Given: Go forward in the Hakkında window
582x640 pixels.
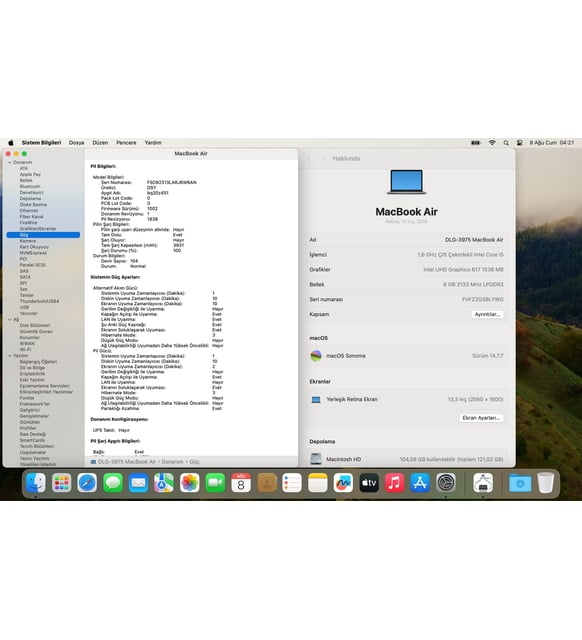Looking at the screenshot, I should coord(323,158).
